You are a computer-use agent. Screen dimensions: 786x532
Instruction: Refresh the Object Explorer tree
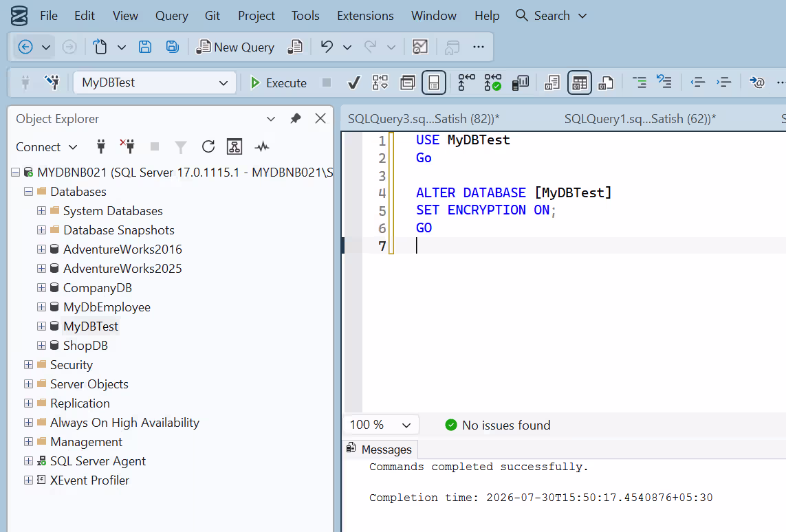(208, 147)
